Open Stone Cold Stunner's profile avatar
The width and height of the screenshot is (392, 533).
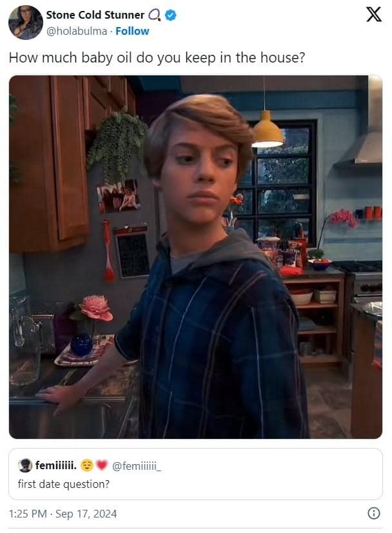point(26,23)
